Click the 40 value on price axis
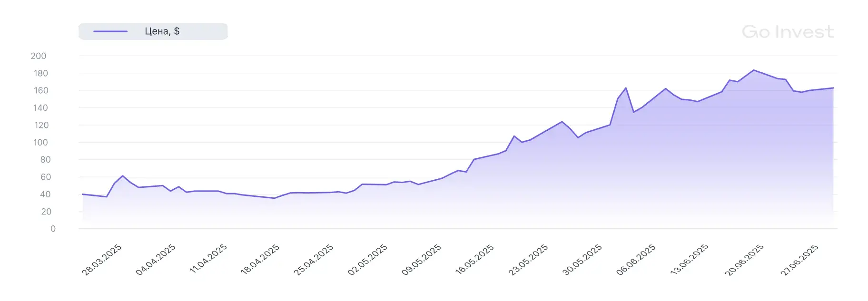The height and width of the screenshot is (301, 868). (x=45, y=194)
